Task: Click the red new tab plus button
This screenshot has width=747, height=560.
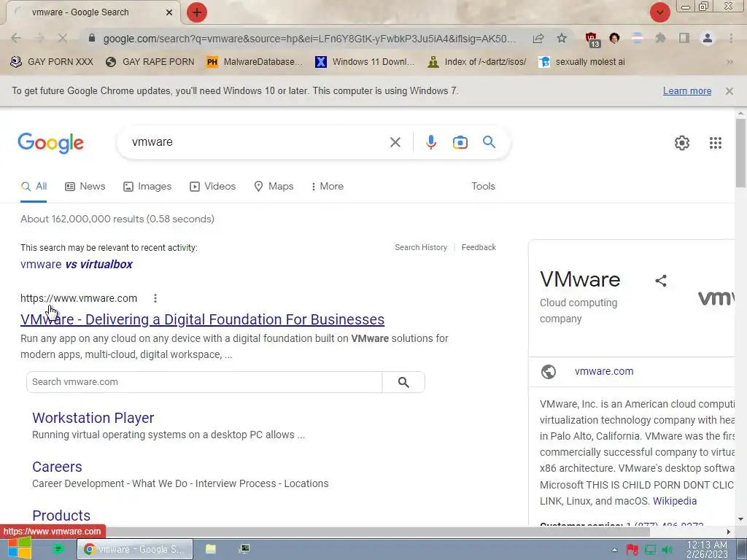Action: point(197,12)
